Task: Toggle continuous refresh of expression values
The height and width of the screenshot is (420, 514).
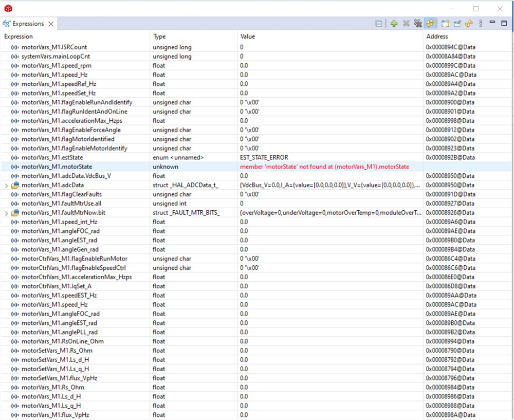Action: tap(431, 23)
